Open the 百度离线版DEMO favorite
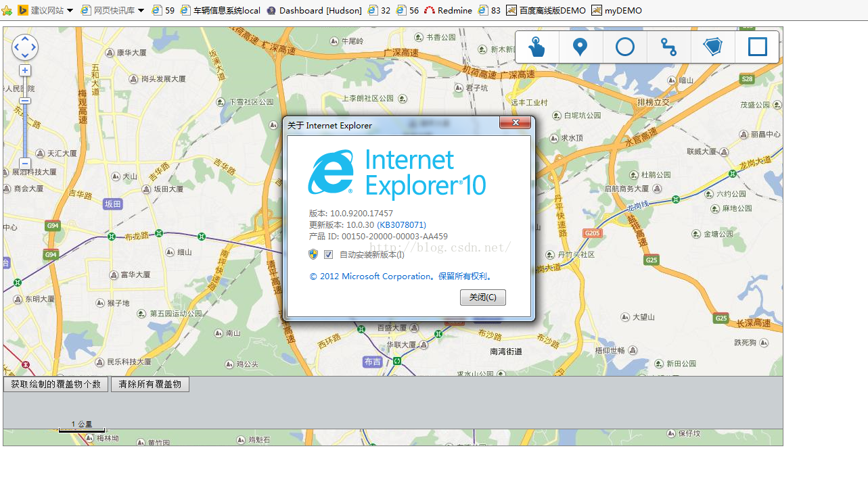The width and height of the screenshot is (868, 480). coord(546,11)
